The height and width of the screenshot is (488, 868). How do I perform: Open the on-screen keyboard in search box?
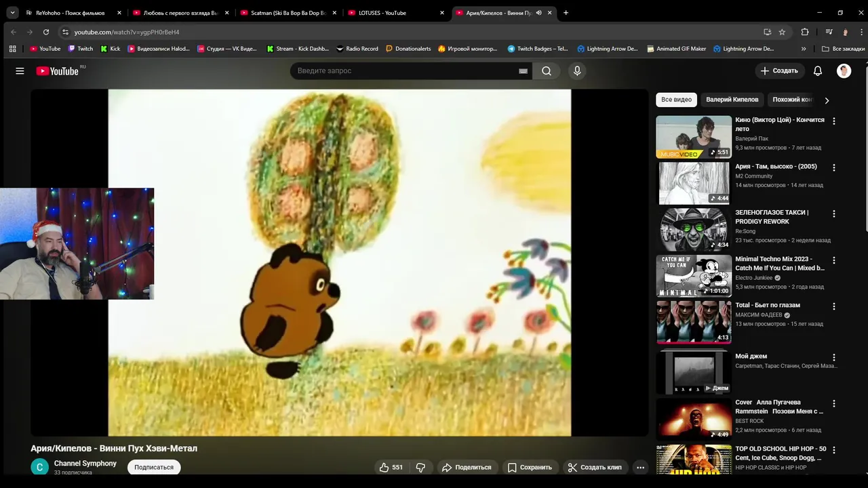click(x=523, y=70)
